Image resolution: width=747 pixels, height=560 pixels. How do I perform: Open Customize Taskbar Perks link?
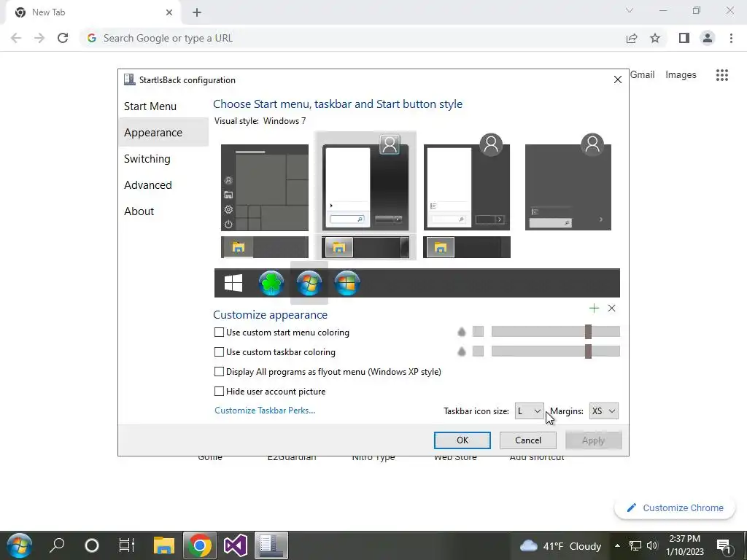pyautogui.click(x=265, y=411)
